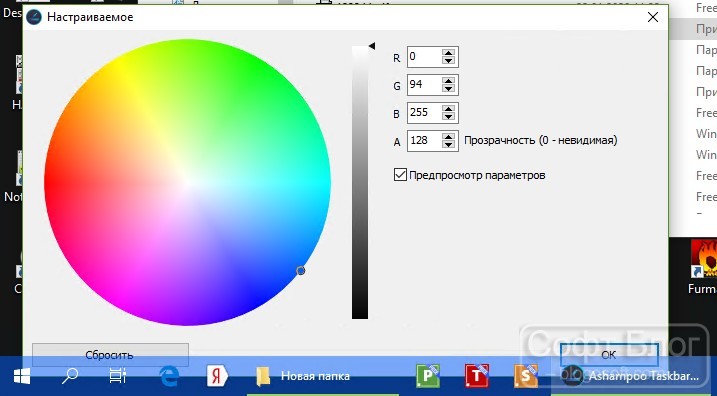Pick white at the color wheel center
The height and width of the screenshot is (396, 717).
(187, 182)
